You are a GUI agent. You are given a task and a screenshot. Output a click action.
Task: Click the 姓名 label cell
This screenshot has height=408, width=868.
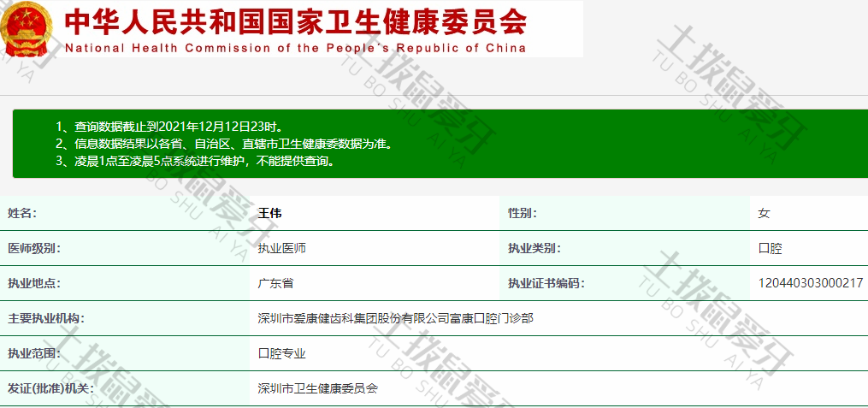click(x=125, y=213)
